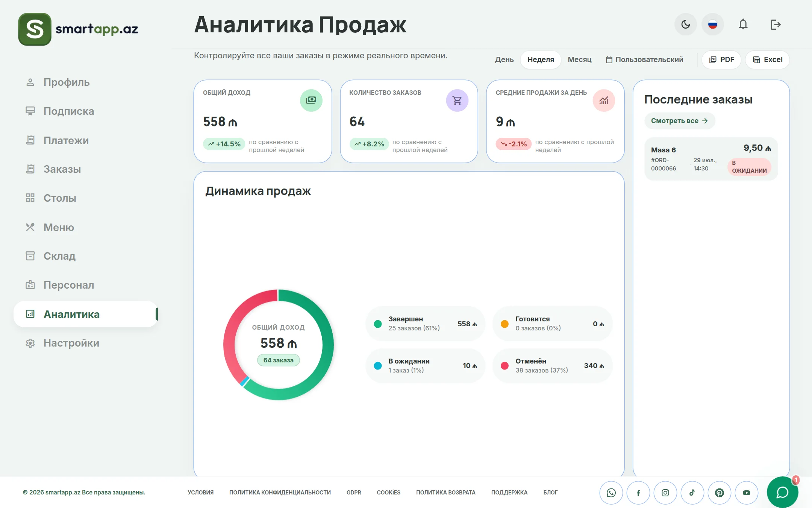
Task: Click the 64 заказа badge in the donut
Action: tap(278, 360)
